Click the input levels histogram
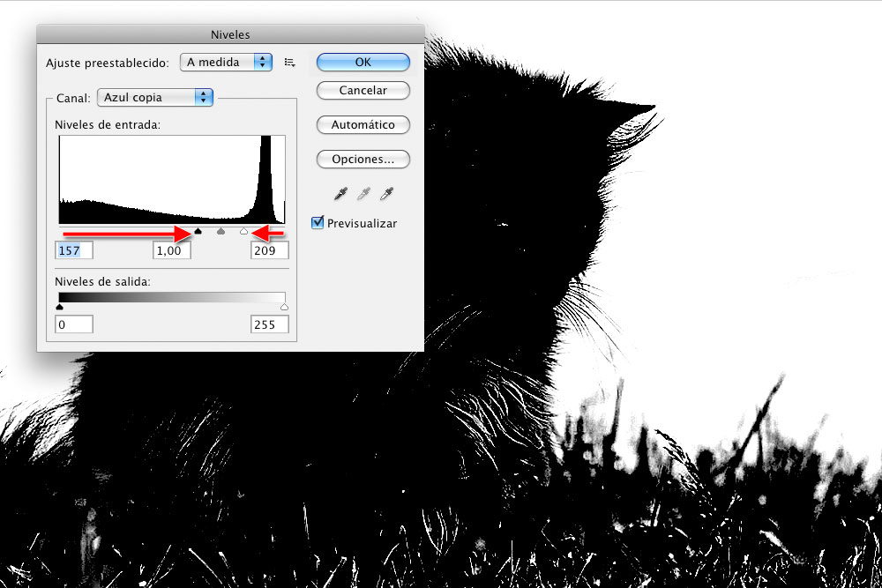882x588 pixels. [172, 180]
